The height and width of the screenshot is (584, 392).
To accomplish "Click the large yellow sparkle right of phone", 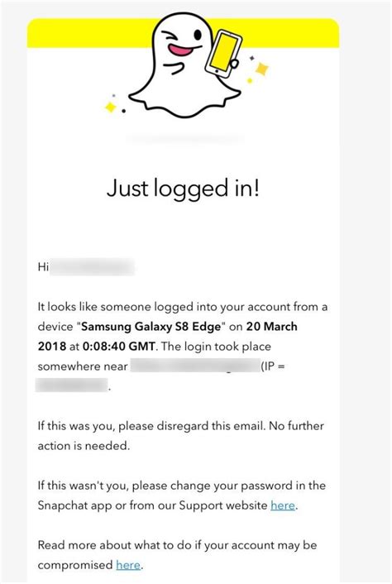I will (x=261, y=69).
